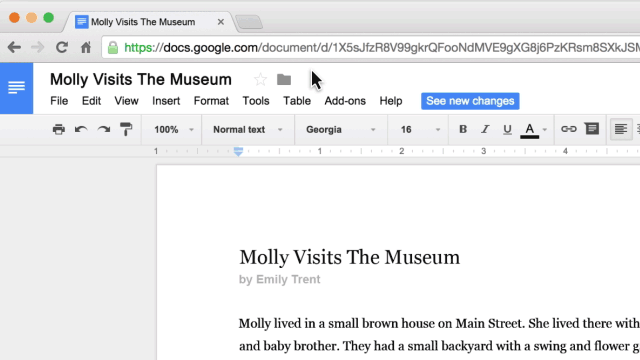Star this document
640x360 pixels.
[260, 79]
